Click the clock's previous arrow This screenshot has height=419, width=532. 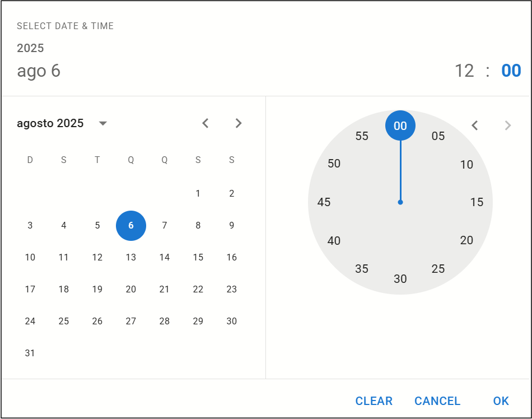click(x=475, y=125)
